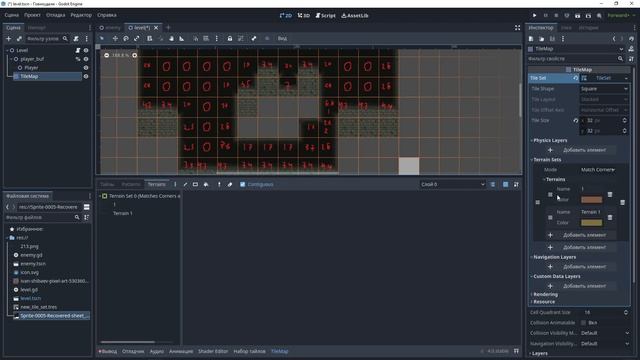Toggle highlight selected TileMap layer button
Screen dimensions: 640x360
[x=493, y=184]
